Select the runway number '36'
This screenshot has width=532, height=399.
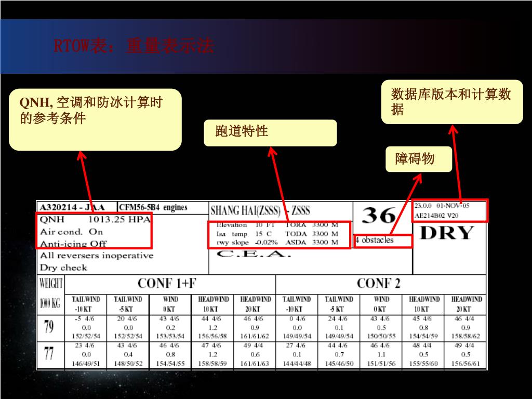379,216
